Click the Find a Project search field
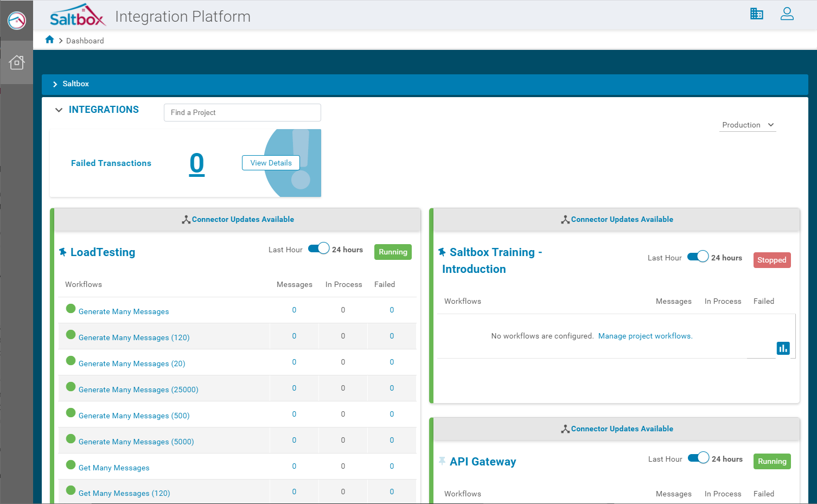Viewport: 817px width, 504px height. 242,112
